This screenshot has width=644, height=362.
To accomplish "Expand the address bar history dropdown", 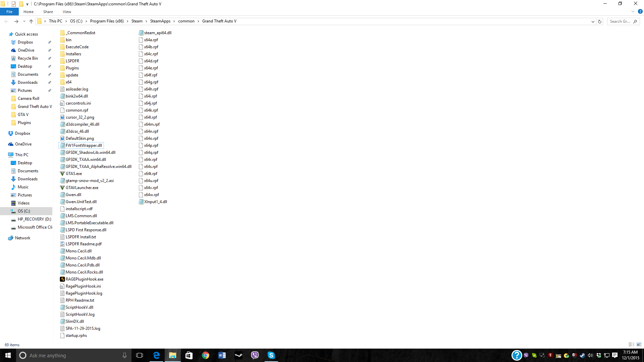I will pos(593,21).
